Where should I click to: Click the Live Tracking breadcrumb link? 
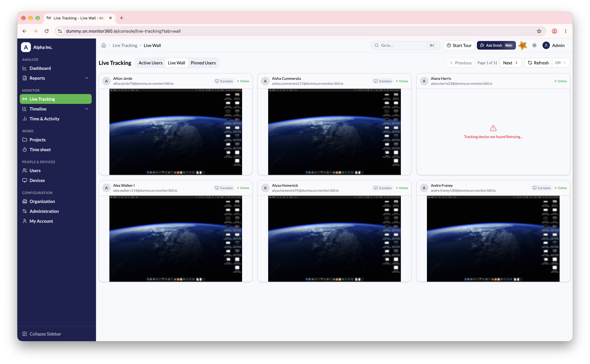click(125, 45)
